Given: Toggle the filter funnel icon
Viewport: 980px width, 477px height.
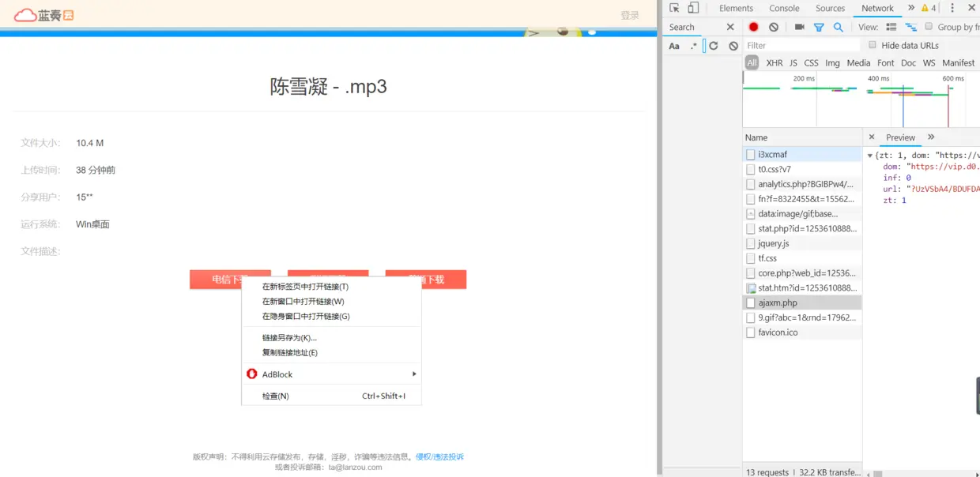Looking at the screenshot, I should point(819,27).
